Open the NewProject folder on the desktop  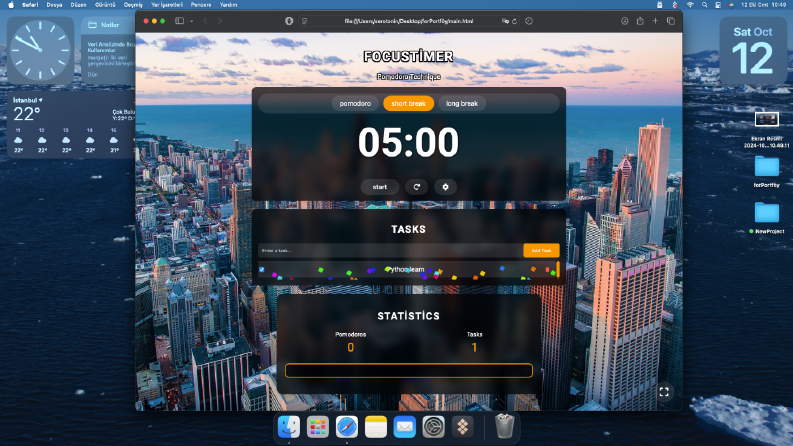coord(767,212)
